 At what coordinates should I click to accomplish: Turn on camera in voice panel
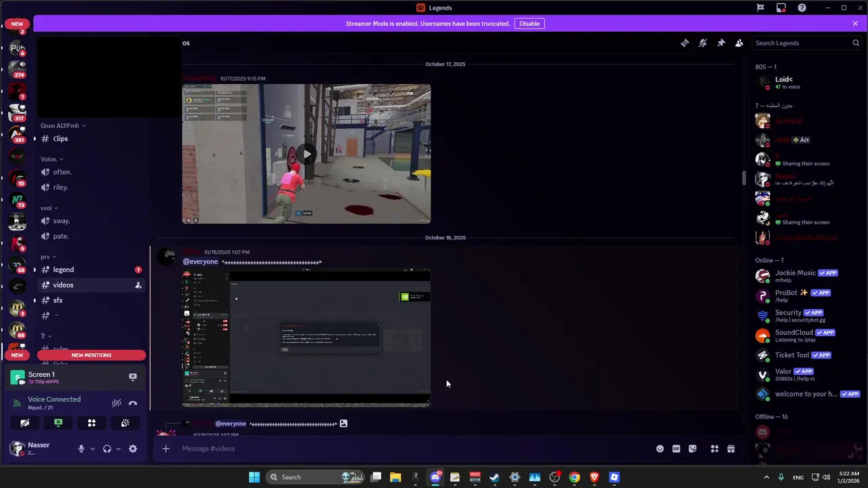[25, 423]
